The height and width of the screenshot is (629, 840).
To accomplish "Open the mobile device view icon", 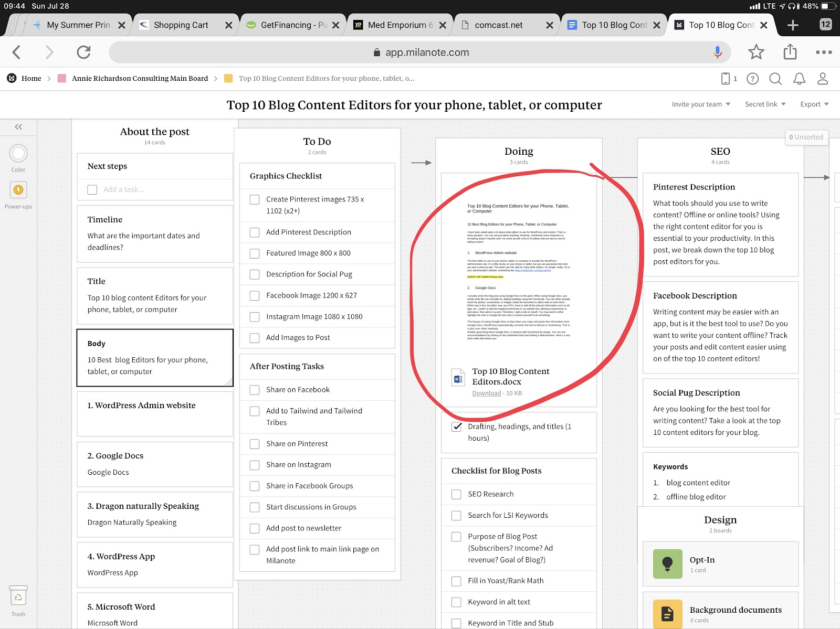I will [x=726, y=78].
